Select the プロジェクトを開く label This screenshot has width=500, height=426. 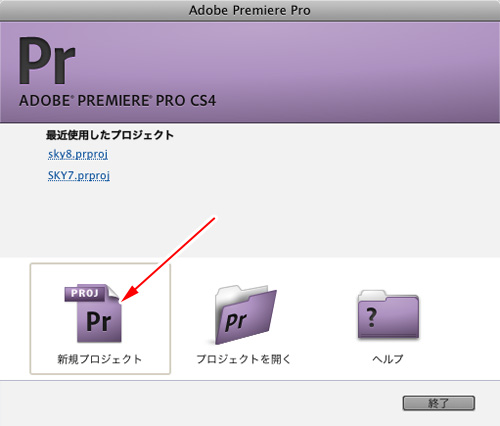[244, 359]
